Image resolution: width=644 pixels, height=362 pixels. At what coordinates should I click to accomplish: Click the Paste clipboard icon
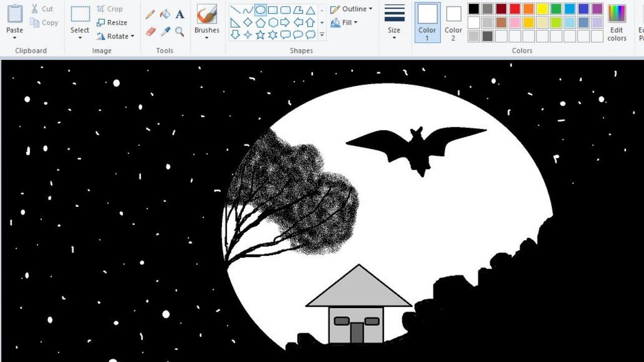tap(15, 14)
